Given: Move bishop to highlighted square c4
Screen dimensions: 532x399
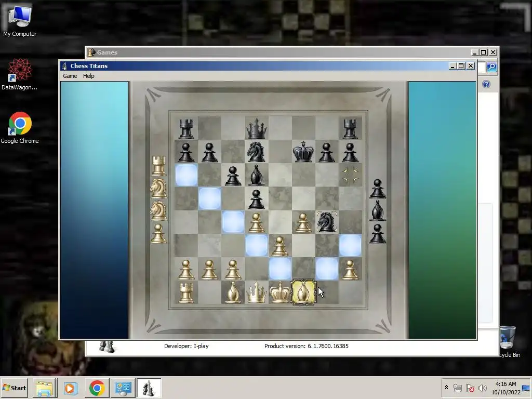Looking at the screenshot, I should point(233,222).
